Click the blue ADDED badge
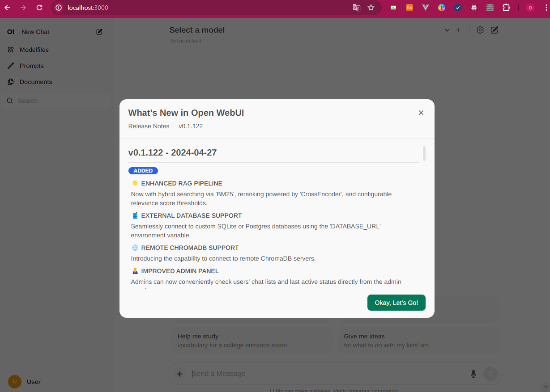Screen dimensions: 550x392 (143, 171)
